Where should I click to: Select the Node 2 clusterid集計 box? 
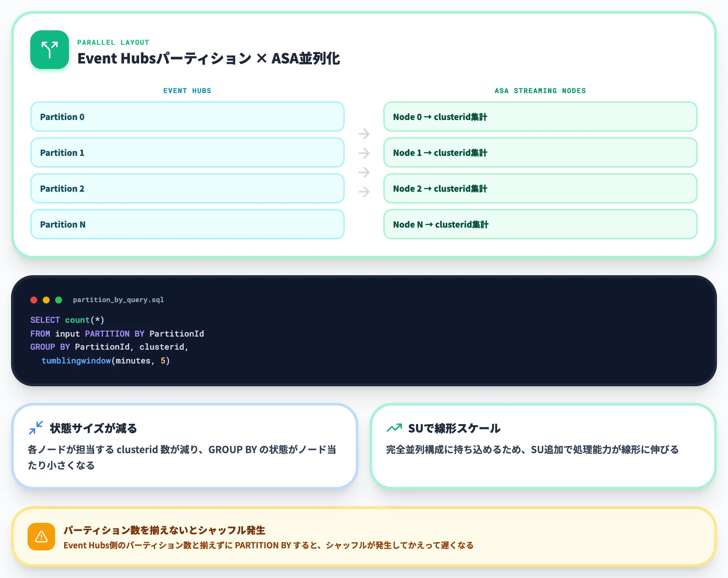pos(540,188)
